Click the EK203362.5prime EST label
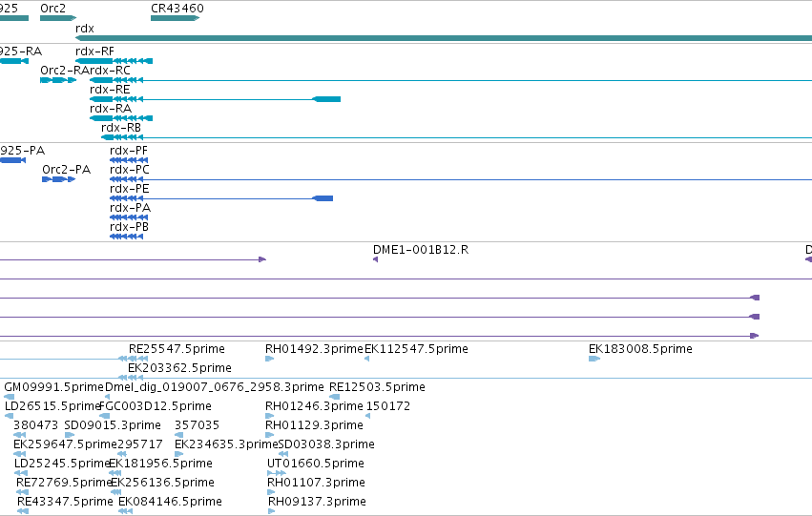 pyautogui.click(x=179, y=368)
